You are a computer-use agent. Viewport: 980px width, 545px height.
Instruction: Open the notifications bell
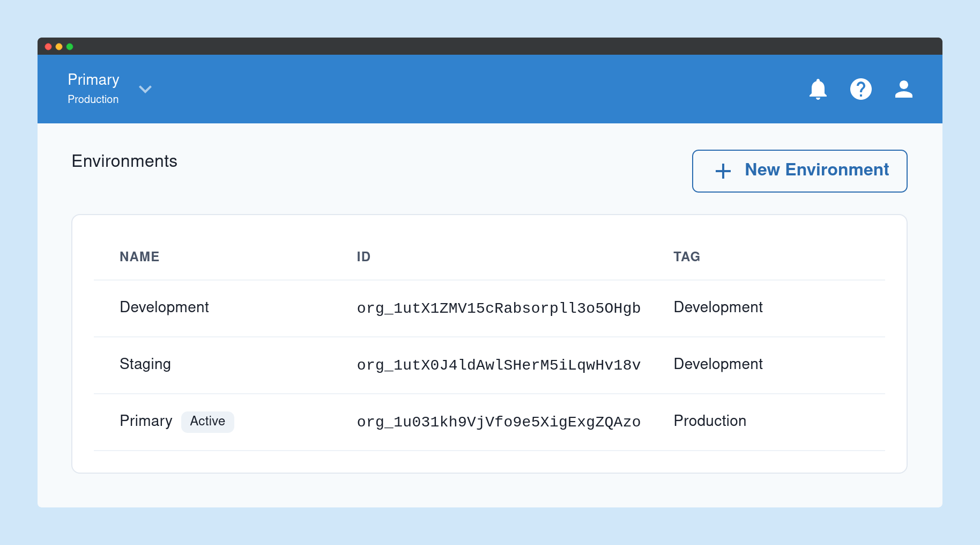click(818, 89)
